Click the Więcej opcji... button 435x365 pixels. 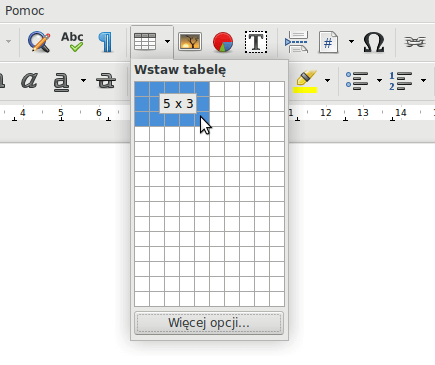click(209, 323)
